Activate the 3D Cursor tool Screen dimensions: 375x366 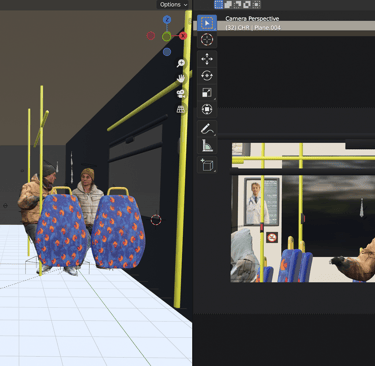(207, 39)
